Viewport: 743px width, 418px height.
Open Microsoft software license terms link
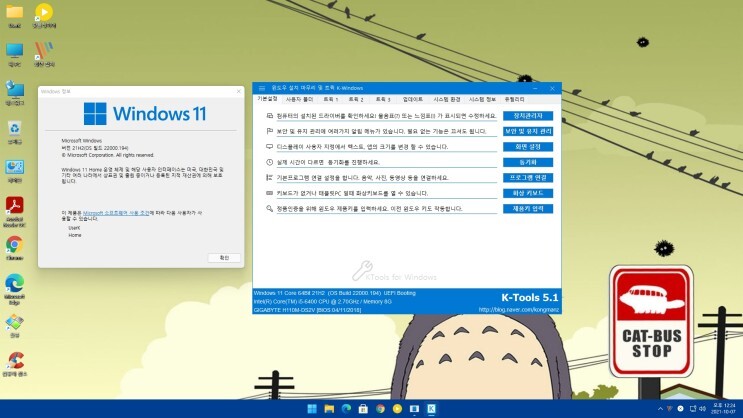coord(116,213)
